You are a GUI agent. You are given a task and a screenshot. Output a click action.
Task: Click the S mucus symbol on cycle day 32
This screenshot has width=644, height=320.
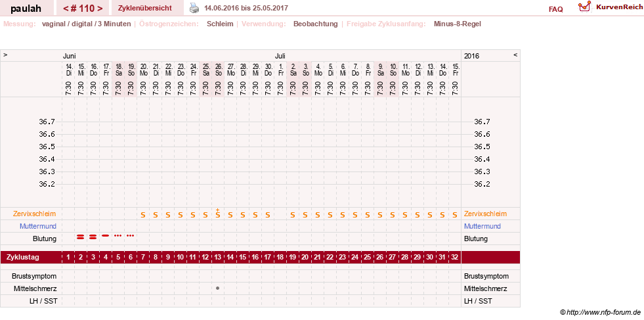[455, 215]
